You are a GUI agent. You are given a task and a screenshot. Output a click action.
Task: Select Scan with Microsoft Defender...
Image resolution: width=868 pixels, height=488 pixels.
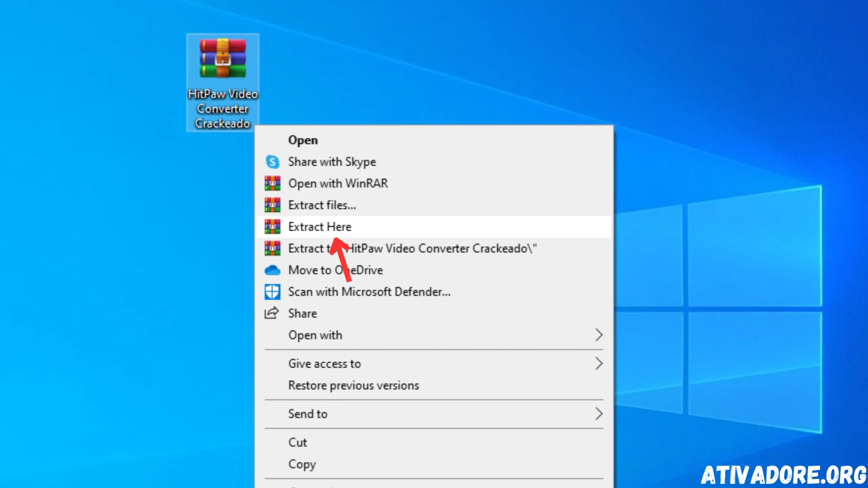click(x=434, y=292)
